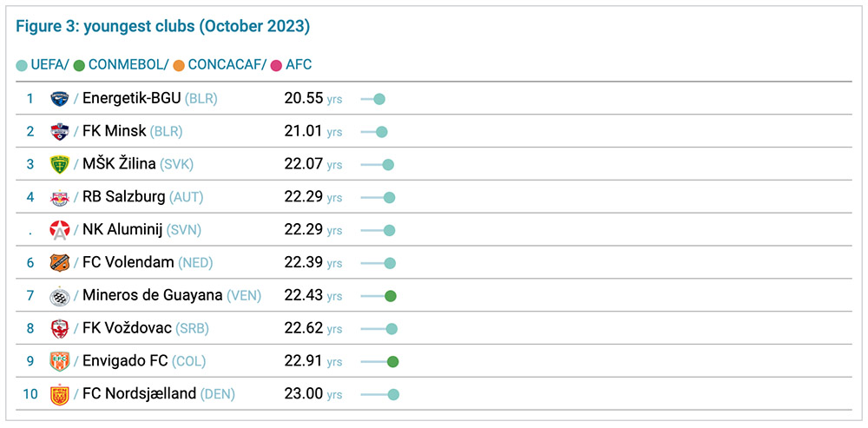Image resolution: width=868 pixels, height=428 pixels.
Task: Click the Envigado FC age marker dot
Action: click(392, 362)
